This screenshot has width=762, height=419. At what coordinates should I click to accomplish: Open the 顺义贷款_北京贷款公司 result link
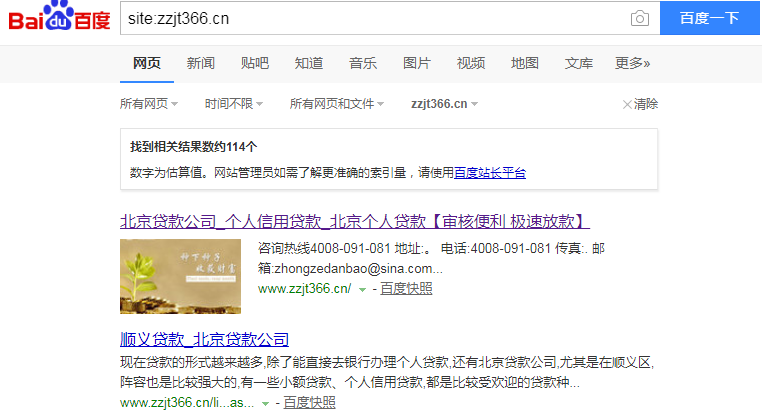[x=204, y=339]
